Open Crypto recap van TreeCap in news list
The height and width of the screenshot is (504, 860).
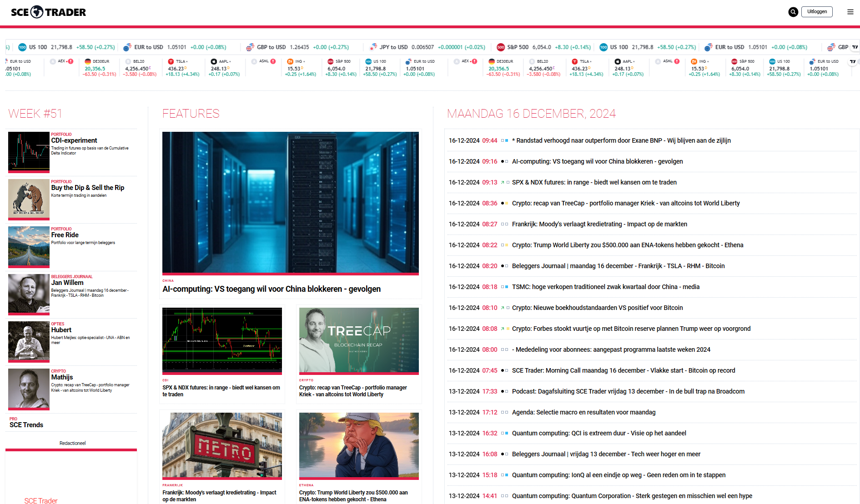pos(626,204)
